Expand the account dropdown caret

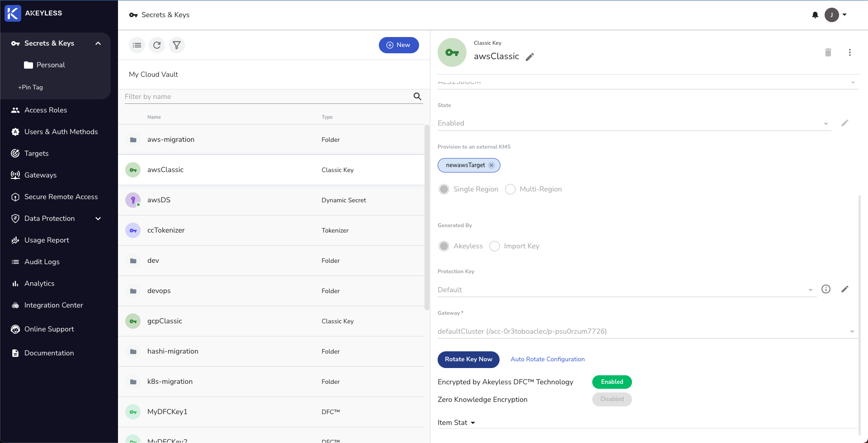point(844,14)
